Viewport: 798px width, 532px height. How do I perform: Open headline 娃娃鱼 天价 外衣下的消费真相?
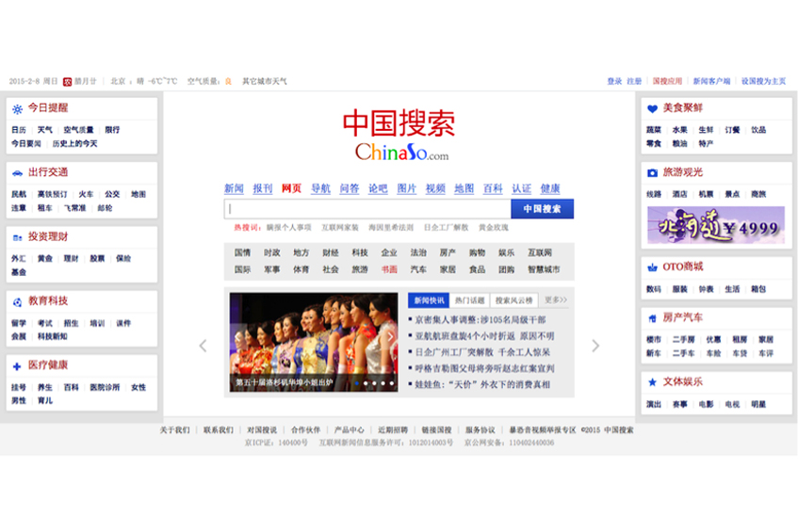point(482,384)
